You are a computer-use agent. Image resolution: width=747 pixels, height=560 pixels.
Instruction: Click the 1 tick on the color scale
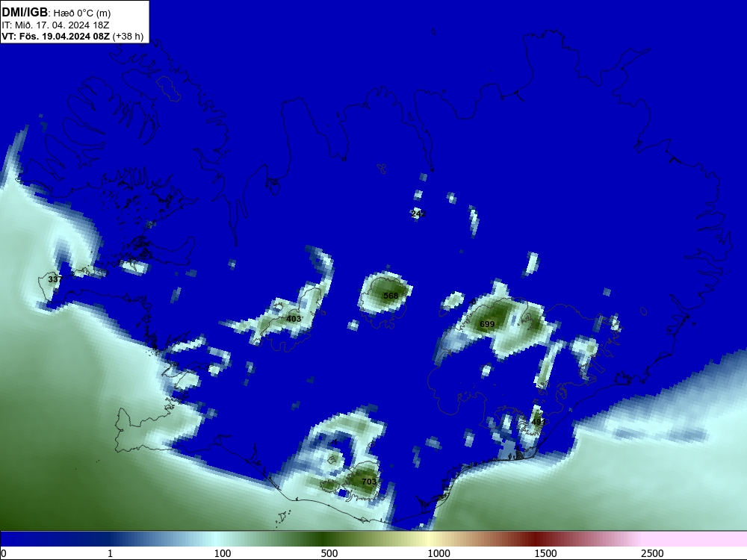[x=110, y=553]
